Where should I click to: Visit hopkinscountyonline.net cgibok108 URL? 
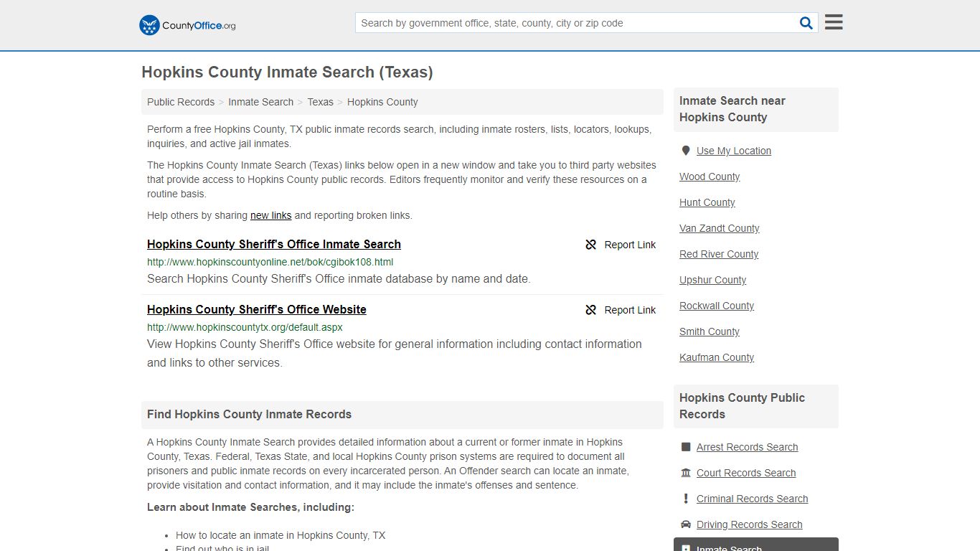270,262
